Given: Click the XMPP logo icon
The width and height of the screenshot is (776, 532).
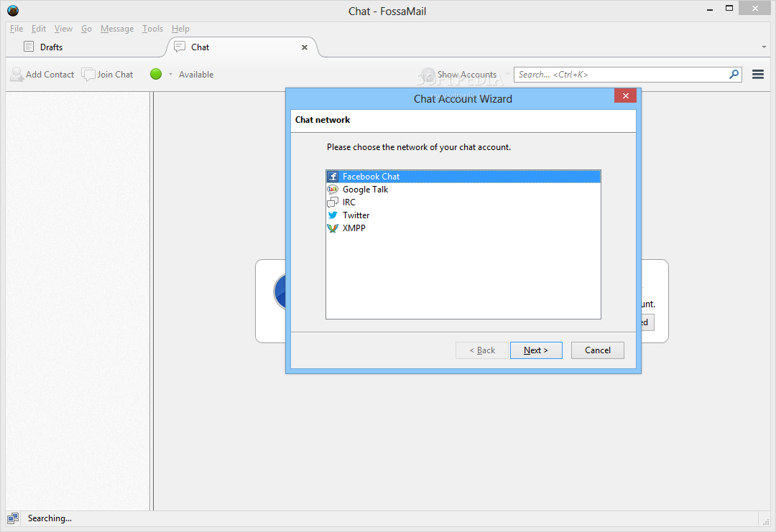Looking at the screenshot, I should coord(333,228).
